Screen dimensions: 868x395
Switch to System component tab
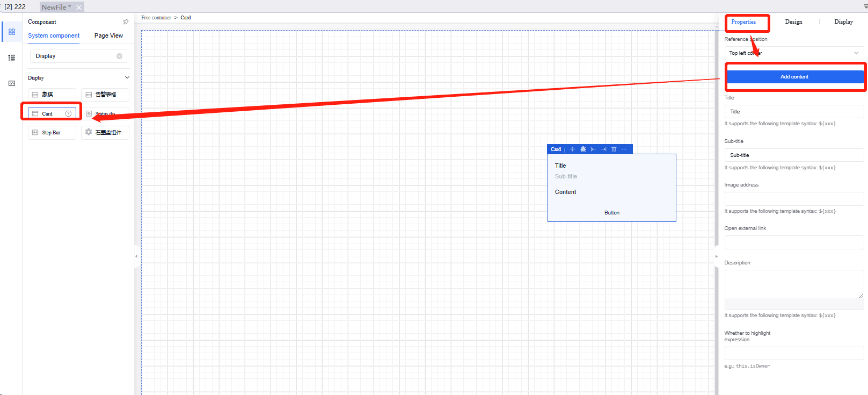tap(54, 35)
